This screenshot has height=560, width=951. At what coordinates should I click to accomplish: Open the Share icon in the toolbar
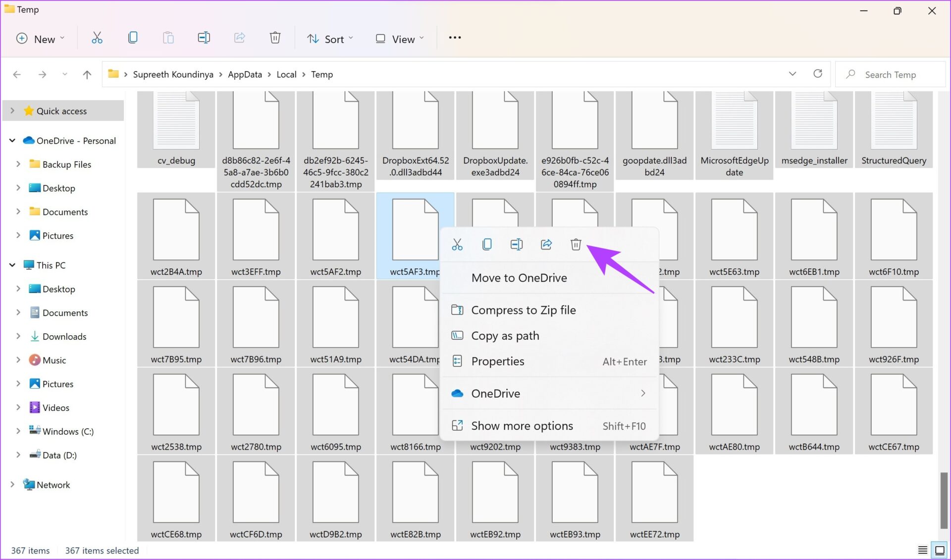(240, 38)
